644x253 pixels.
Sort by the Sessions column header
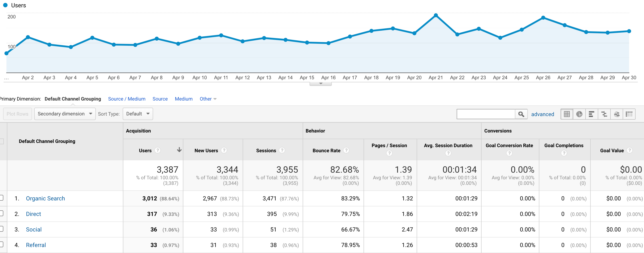(x=266, y=151)
